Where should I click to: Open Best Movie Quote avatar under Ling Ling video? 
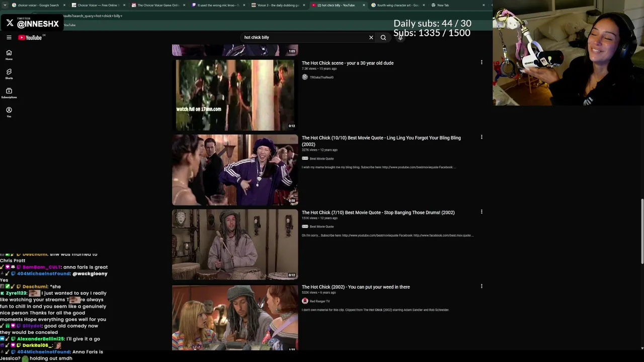point(305,158)
